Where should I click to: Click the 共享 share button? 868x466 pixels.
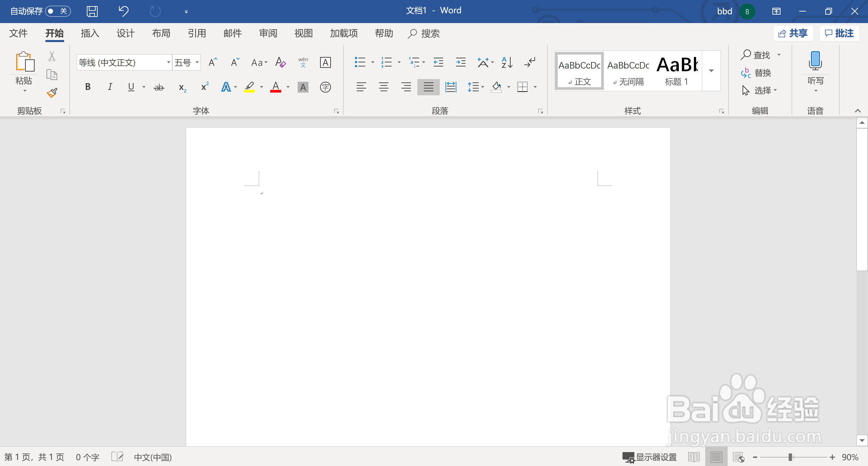point(793,33)
